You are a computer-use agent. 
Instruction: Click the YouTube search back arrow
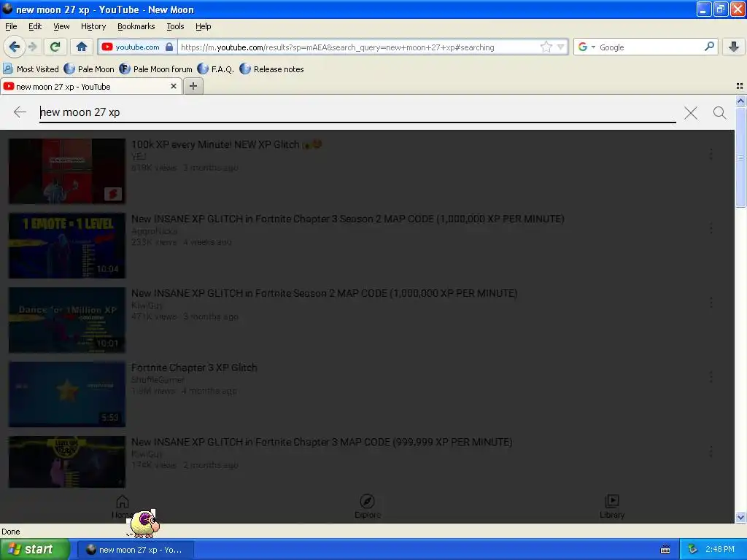pos(20,112)
